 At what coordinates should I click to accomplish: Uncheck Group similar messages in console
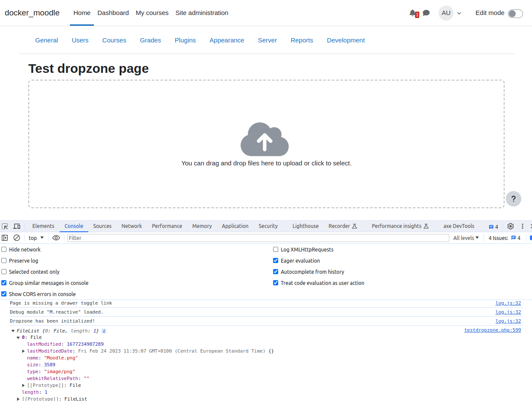4,283
